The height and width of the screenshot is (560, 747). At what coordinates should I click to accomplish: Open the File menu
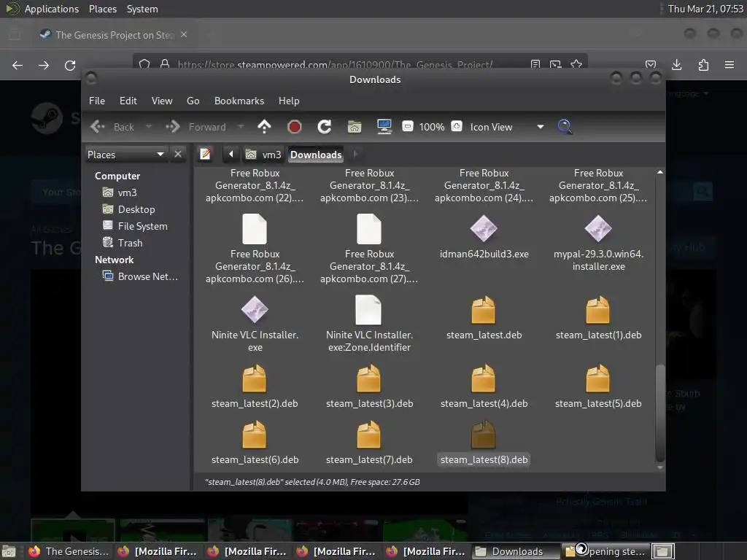pyautogui.click(x=97, y=101)
